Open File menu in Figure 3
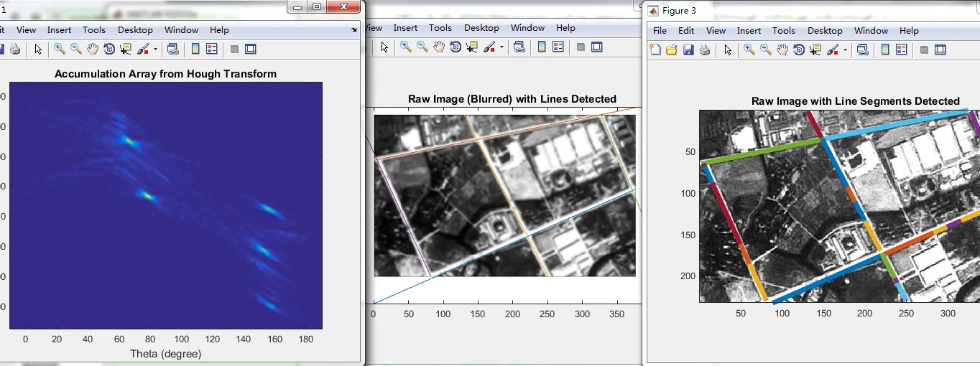 pos(660,31)
